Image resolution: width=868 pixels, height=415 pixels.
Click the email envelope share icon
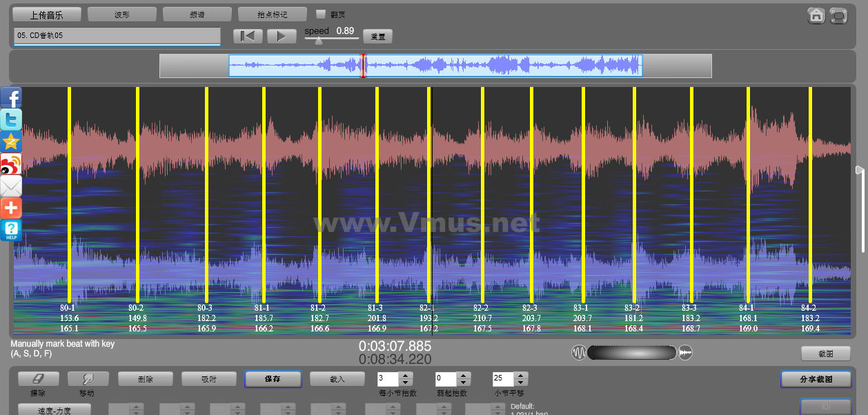(11, 186)
